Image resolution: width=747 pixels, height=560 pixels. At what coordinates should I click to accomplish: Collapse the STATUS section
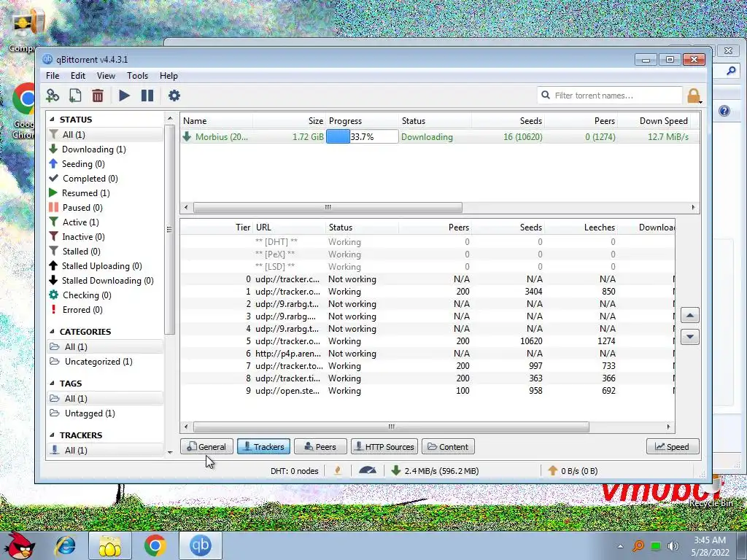[x=52, y=120]
